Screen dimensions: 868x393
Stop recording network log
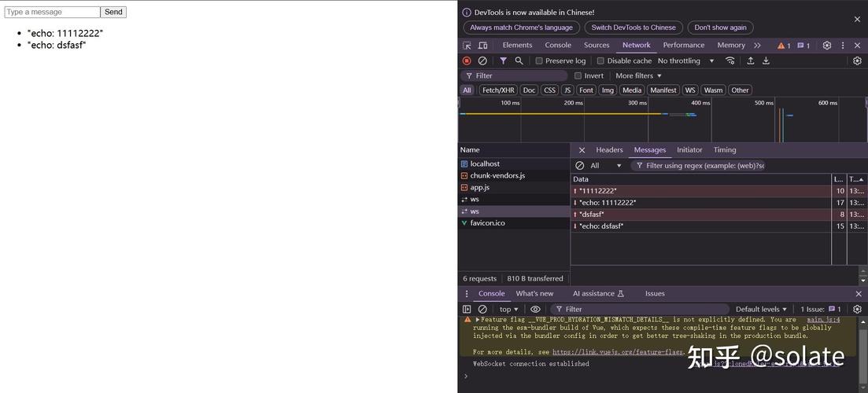click(467, 61)
